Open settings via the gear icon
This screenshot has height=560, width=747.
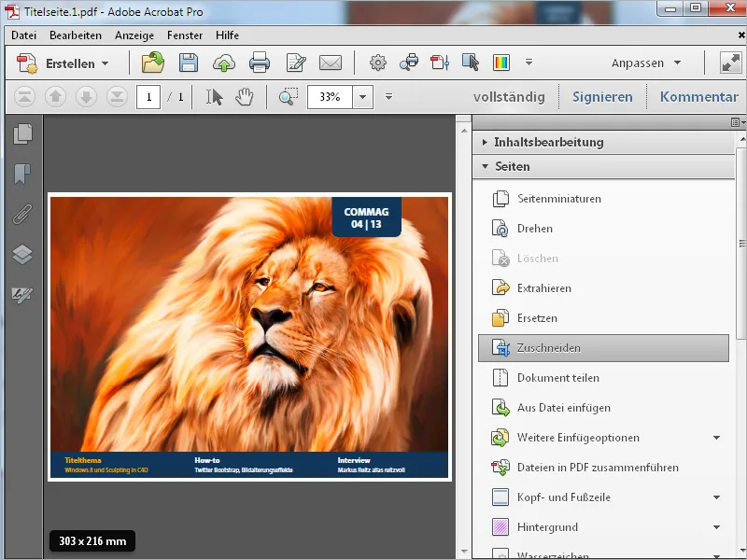pos(378,63)
